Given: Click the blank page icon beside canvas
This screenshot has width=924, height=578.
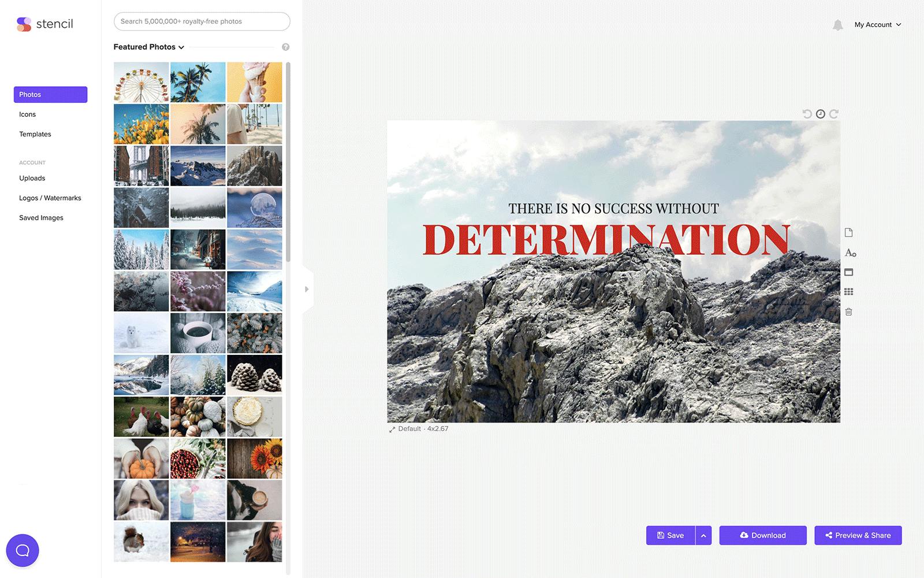Looking at the screenshot, I should pyautogui.click(x=848, y=232).
